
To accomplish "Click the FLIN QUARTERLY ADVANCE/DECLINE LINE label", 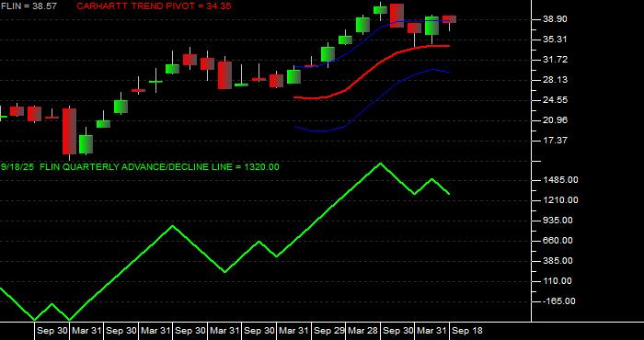I will pyautogui.click(x=140, y=167).
